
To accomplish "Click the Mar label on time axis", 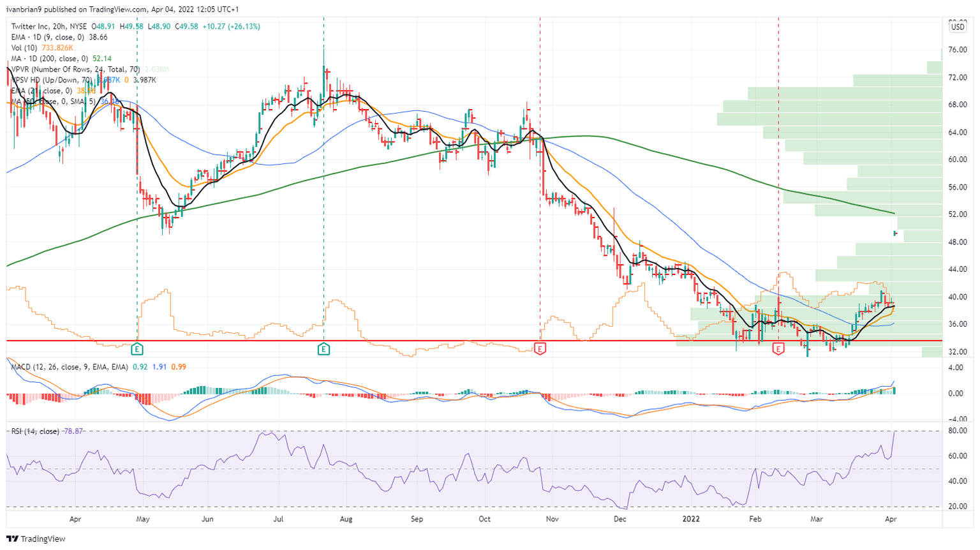I will point(817,519).
